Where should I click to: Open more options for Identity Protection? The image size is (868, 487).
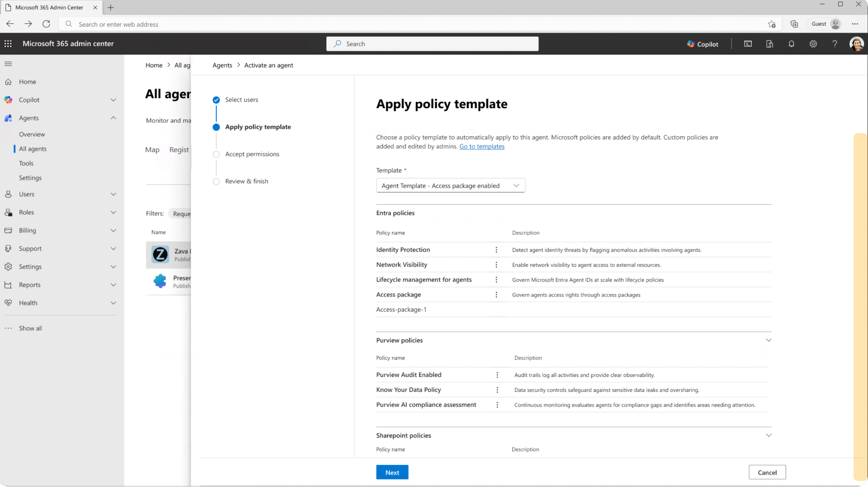(x=496, y=249)
